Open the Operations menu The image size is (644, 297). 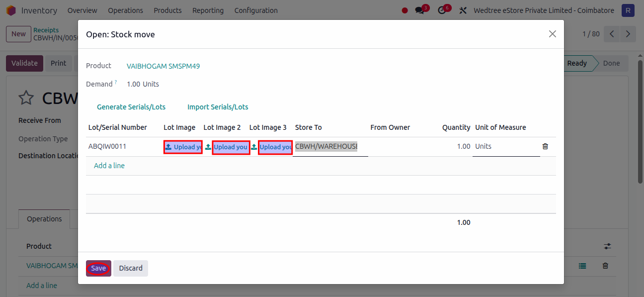125,10
